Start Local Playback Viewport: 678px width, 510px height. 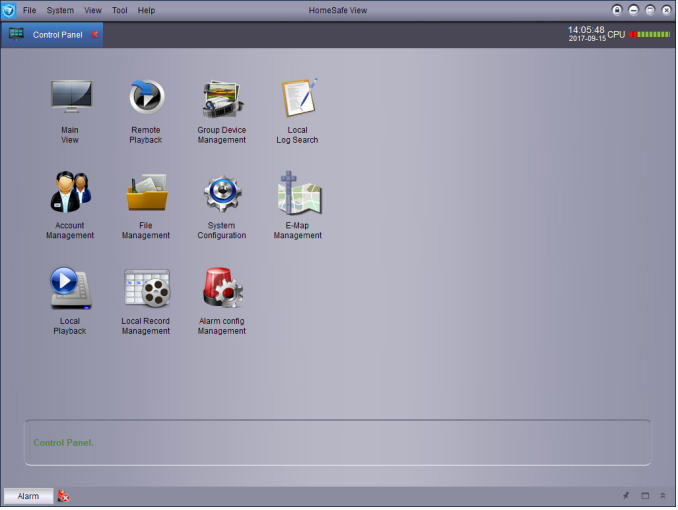(70, 288)
